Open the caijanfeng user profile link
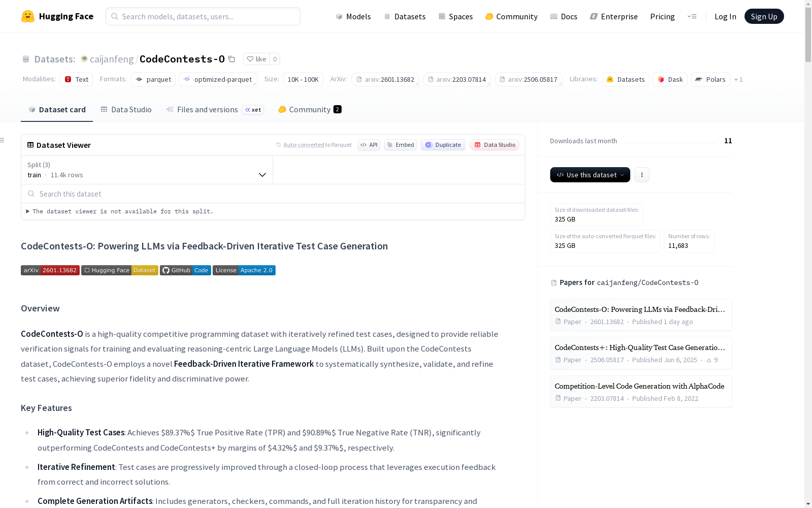Viewport: 812px width, 508px height. 112,59
